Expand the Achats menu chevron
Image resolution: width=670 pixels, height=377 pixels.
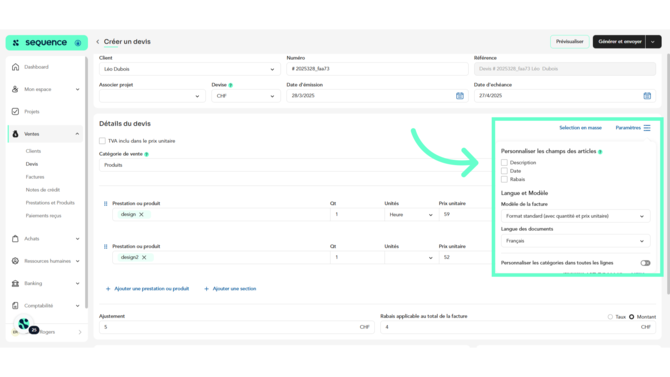tap(77, 239)
